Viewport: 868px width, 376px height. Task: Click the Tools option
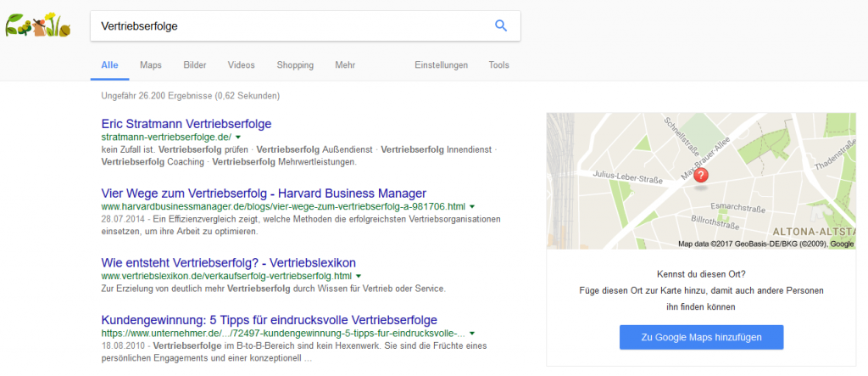coord(498,65)
